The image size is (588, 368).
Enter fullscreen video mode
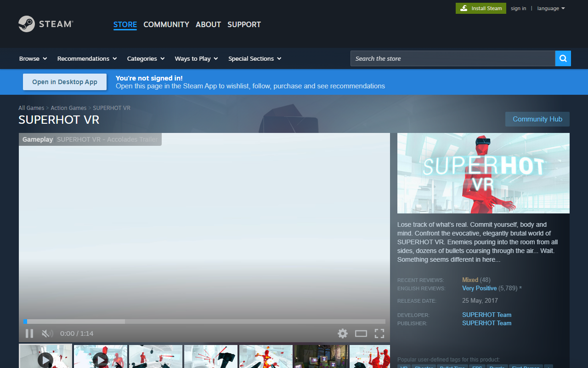(379, 333)
